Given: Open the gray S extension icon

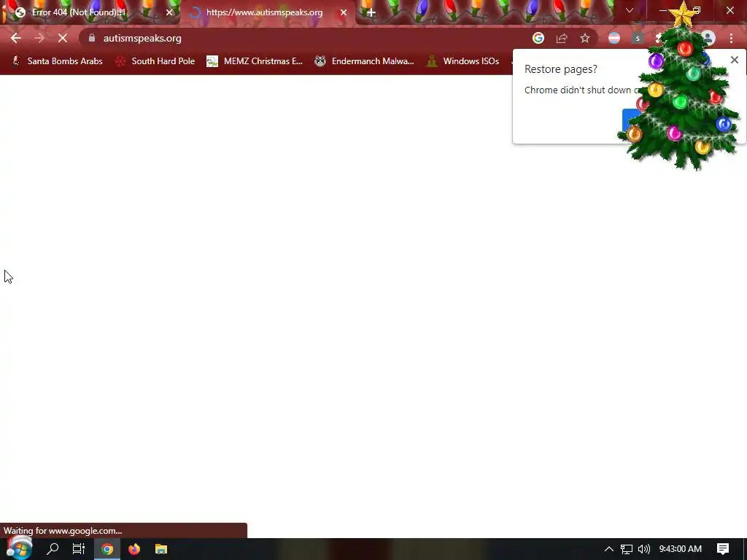Looking at the screenshot, I should coord(638,38).
